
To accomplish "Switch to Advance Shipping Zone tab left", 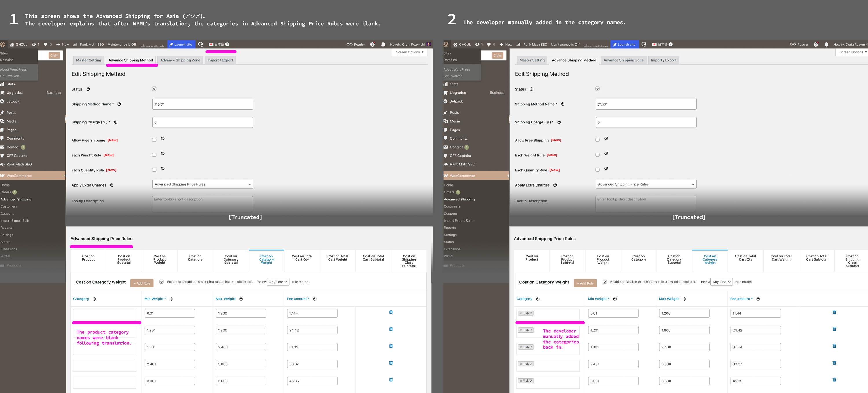I will pos(180,60).
